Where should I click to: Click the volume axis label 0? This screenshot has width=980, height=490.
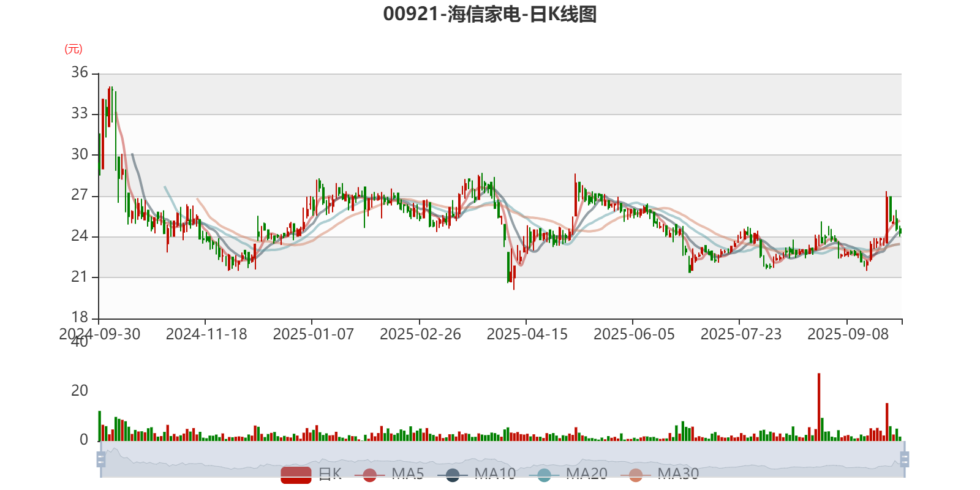click(84, 440)
